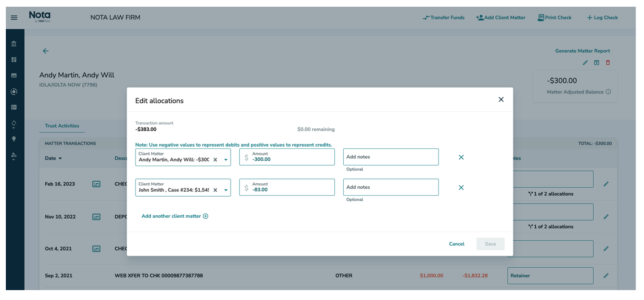
Task: Delete the matter using the red trash icon
Action: coord(608,62)
